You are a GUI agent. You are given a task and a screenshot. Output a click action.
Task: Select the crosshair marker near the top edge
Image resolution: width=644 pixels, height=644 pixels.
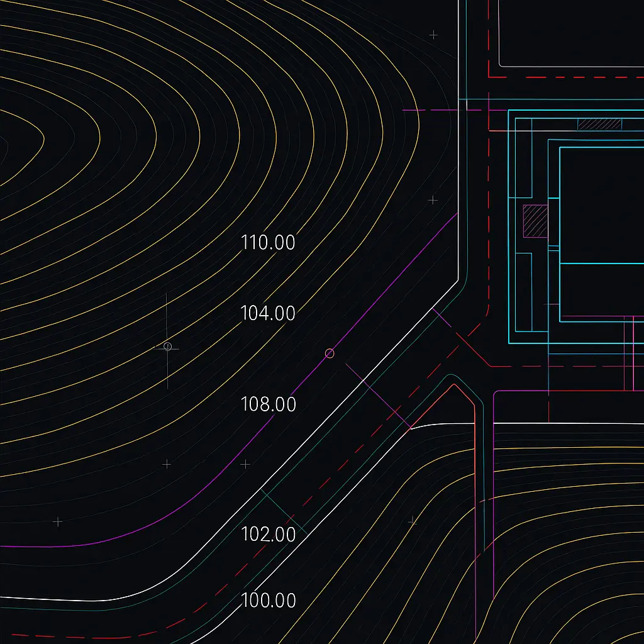tap(433, 35)
